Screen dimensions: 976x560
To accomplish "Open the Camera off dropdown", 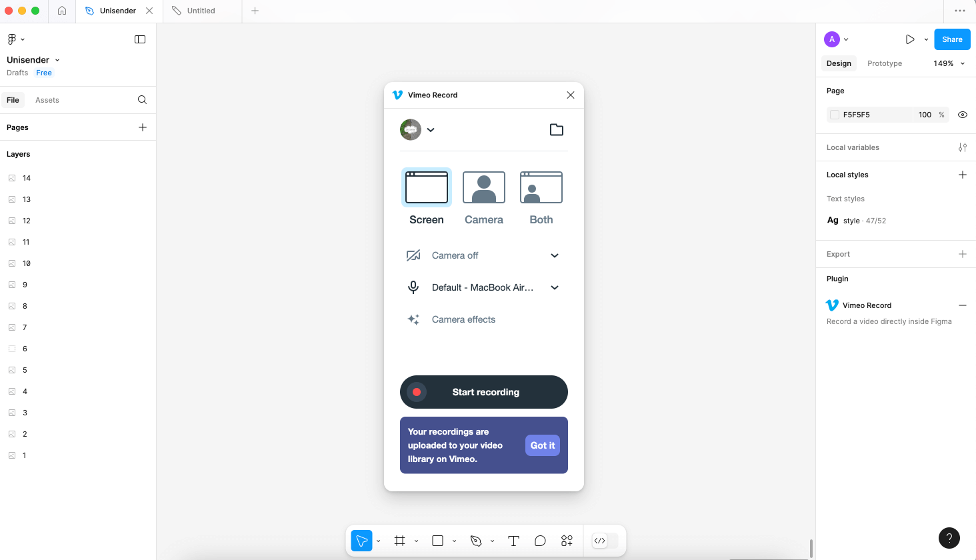I will [484, 255].
